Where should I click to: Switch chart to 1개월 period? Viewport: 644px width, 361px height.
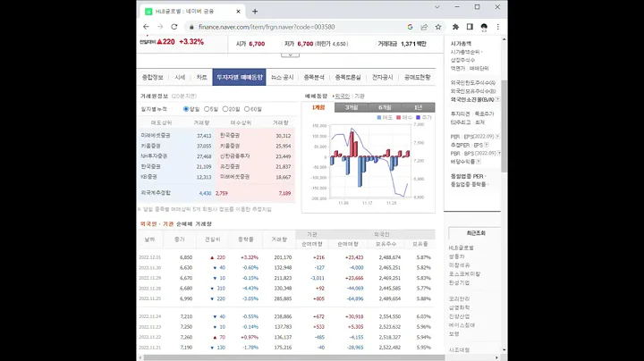(318, 107)
